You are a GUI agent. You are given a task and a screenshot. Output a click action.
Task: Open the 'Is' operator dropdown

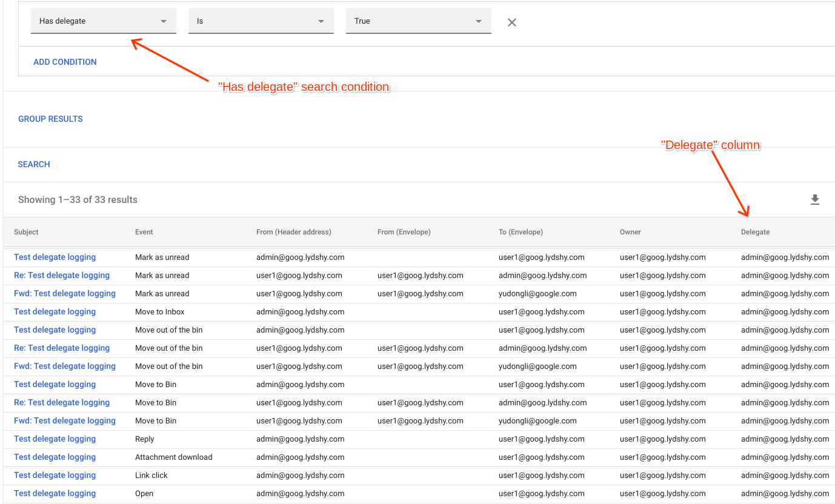261,21
